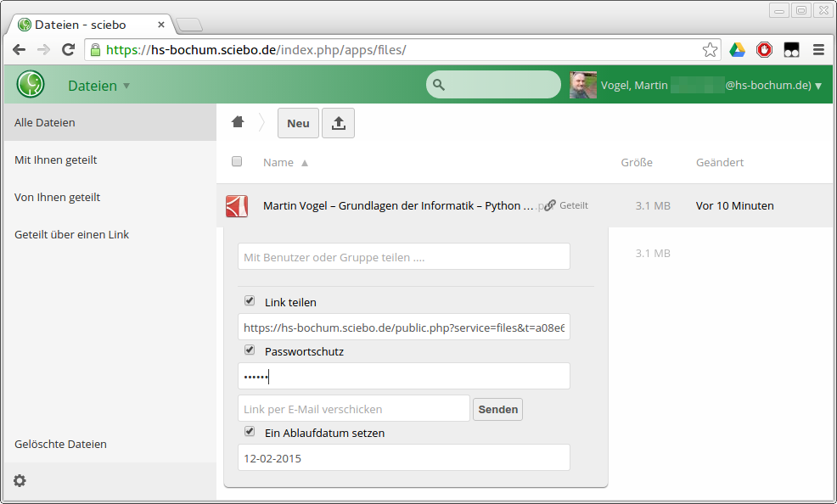This screenshot has width=837, height=504.
Task: Click the upload file icon
Action: [338, 123]
